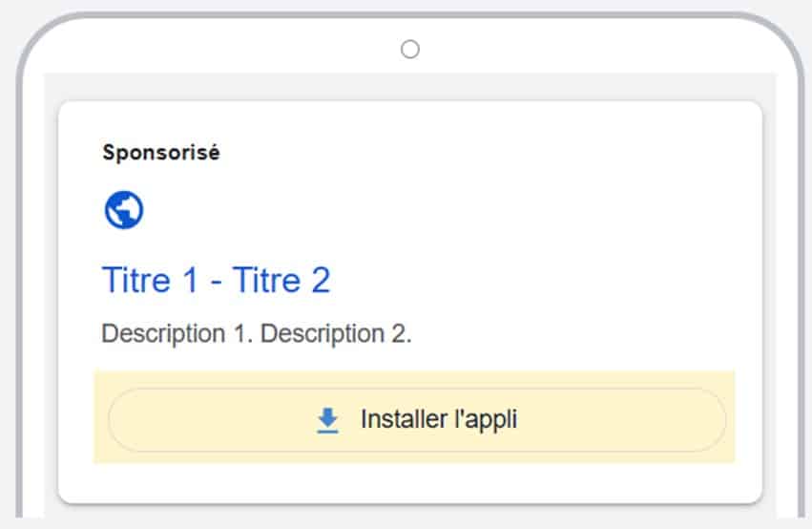812x529 pixels.
Task: Click the yellow highlighted area right of button
Action: pos(731,419)
